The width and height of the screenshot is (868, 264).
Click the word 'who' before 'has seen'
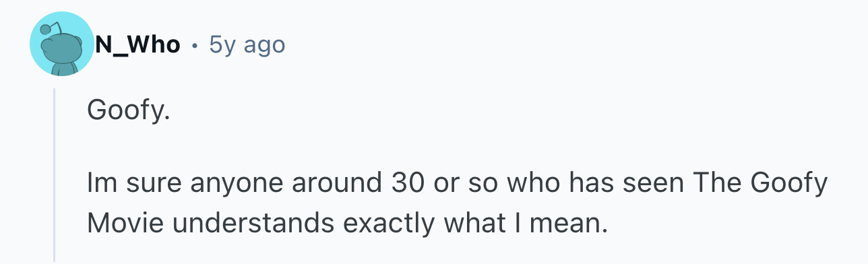(526, 183)
